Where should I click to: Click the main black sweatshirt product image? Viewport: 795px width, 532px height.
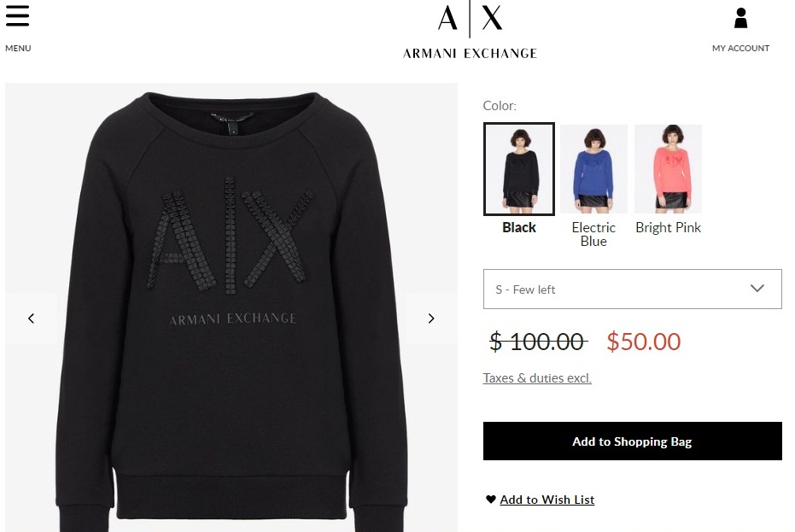(231, 307)
